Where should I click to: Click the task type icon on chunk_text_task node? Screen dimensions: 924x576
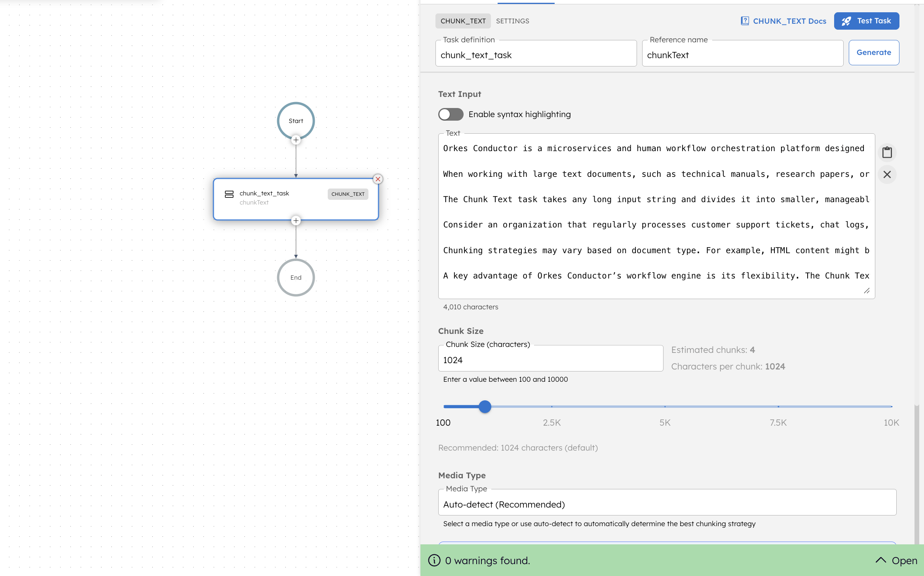point(230,194)
